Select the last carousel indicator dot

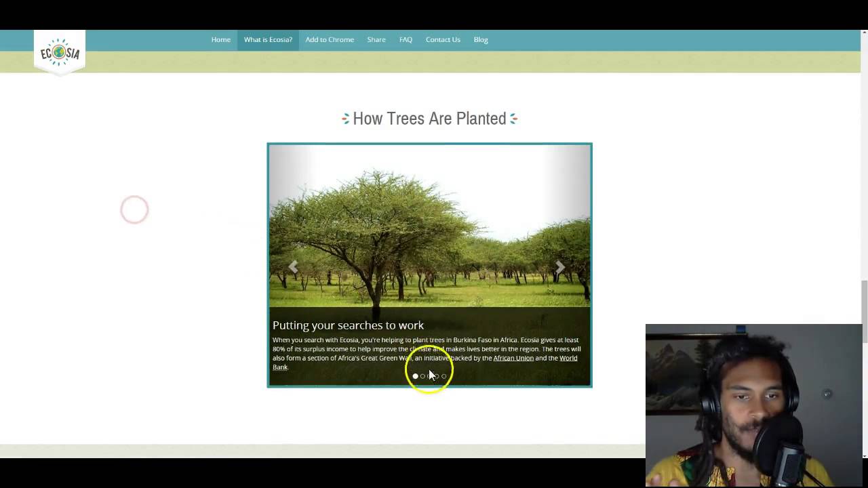[x=443, y=376]
